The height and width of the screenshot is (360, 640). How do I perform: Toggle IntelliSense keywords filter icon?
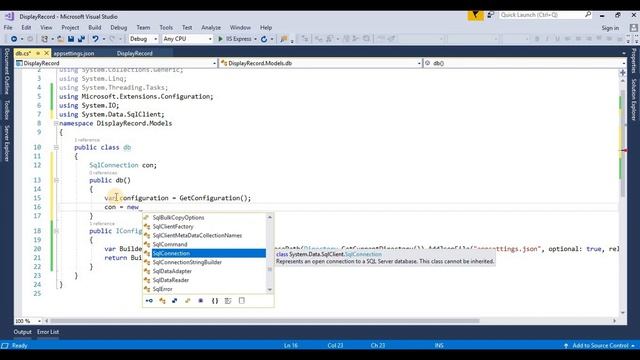(x=228, y=301)
